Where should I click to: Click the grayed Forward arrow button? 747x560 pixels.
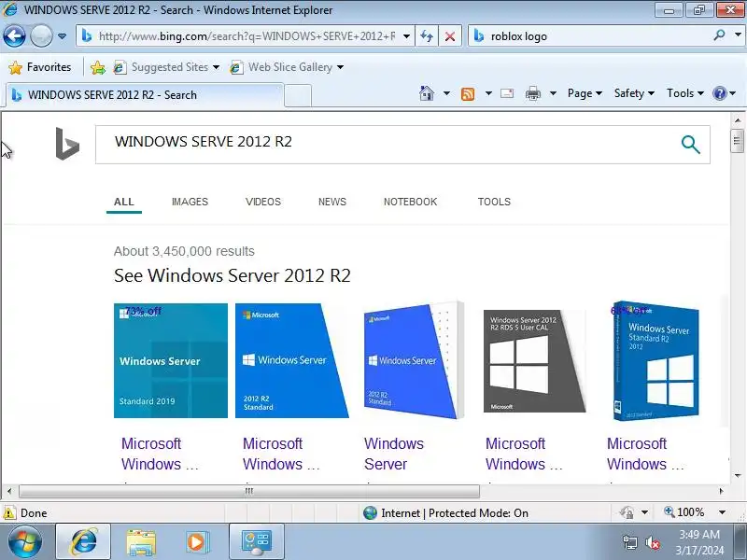pyautogui.click(x=41, y=35)
